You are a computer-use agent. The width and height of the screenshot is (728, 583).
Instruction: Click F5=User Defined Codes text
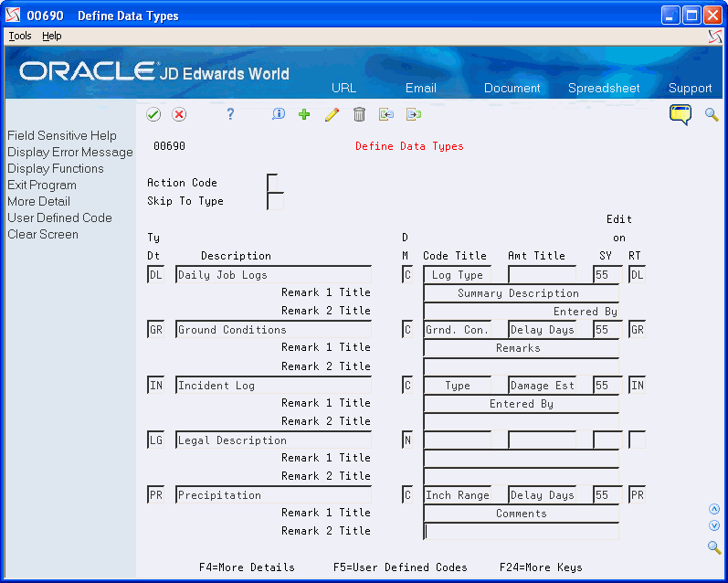coord(400,567)
